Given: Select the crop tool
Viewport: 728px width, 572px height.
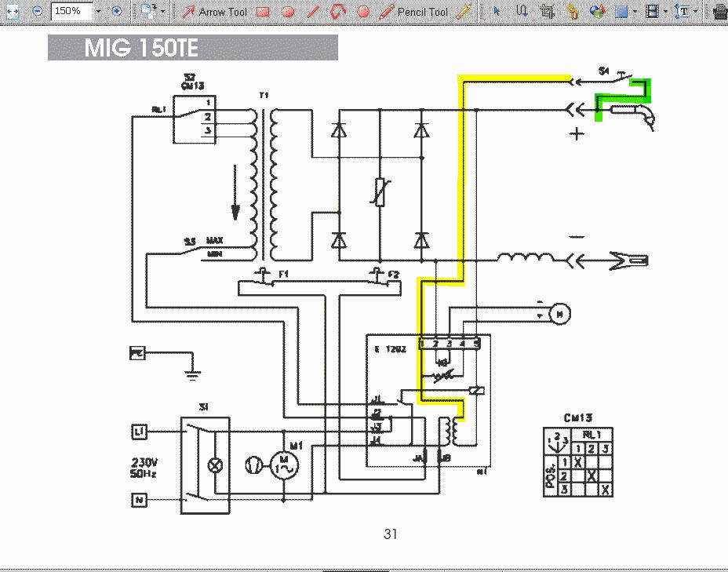Looking at the screenshot, I should [548, 12].
